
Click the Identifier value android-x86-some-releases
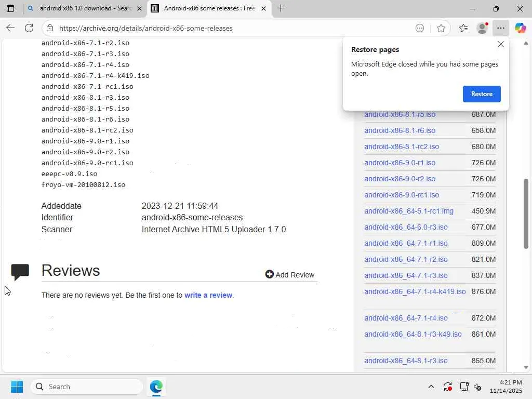[192, 218]
